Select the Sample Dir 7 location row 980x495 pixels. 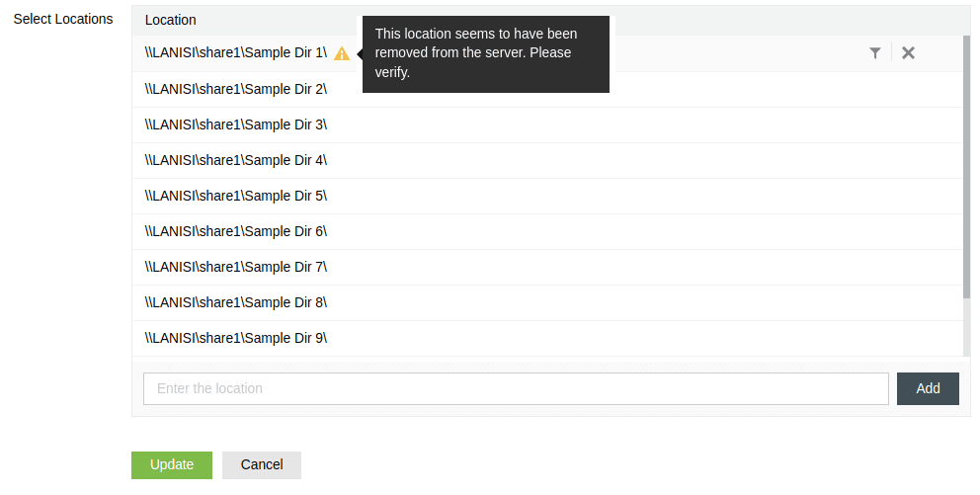tap(547, 268)
